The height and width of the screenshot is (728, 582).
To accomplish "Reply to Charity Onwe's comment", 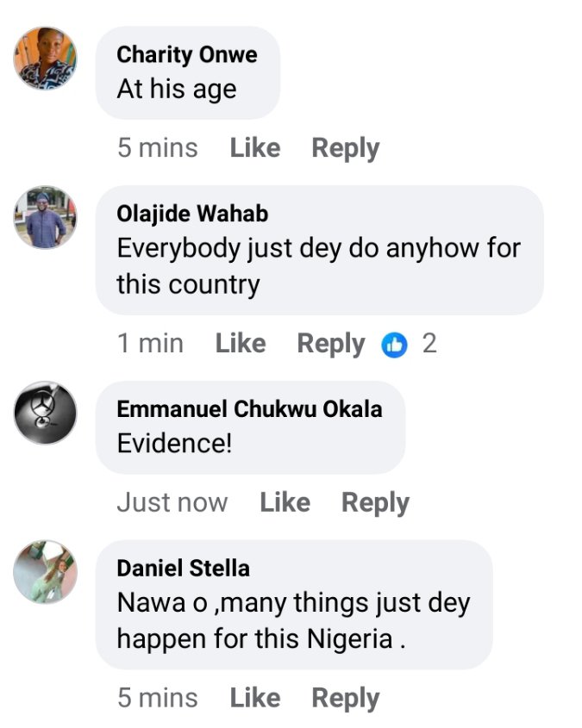I will (345, 148).
